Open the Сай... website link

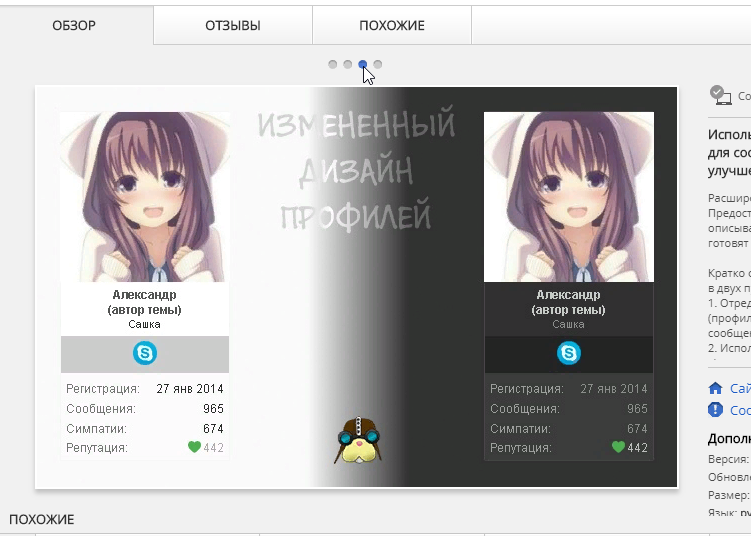click(740, 388)
